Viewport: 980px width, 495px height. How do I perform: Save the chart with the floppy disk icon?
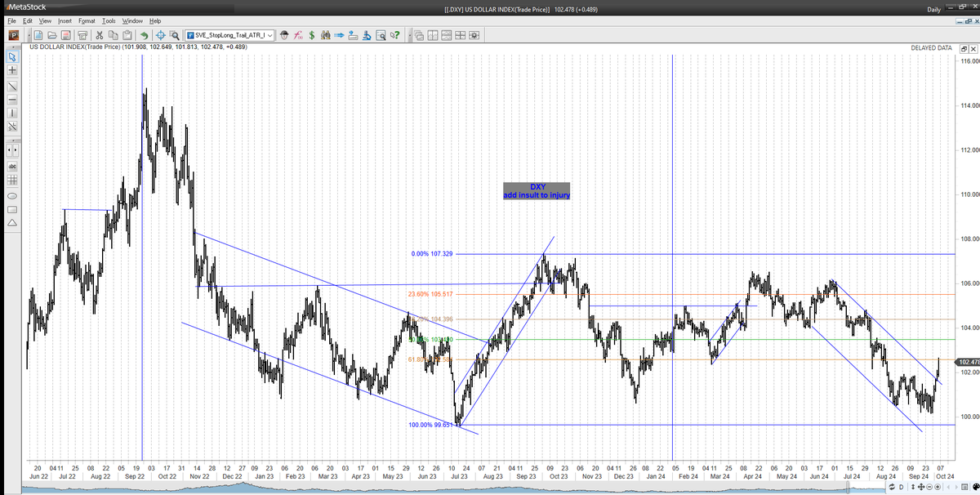(65, 35)
